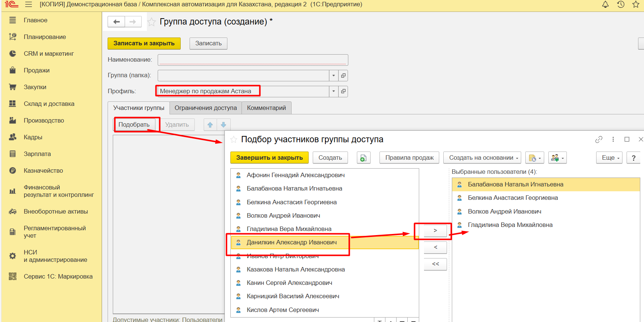Expand the Группа (папка) dropdown arrow
The width and height of the screenshot is (644, 322).
(333, 76)
